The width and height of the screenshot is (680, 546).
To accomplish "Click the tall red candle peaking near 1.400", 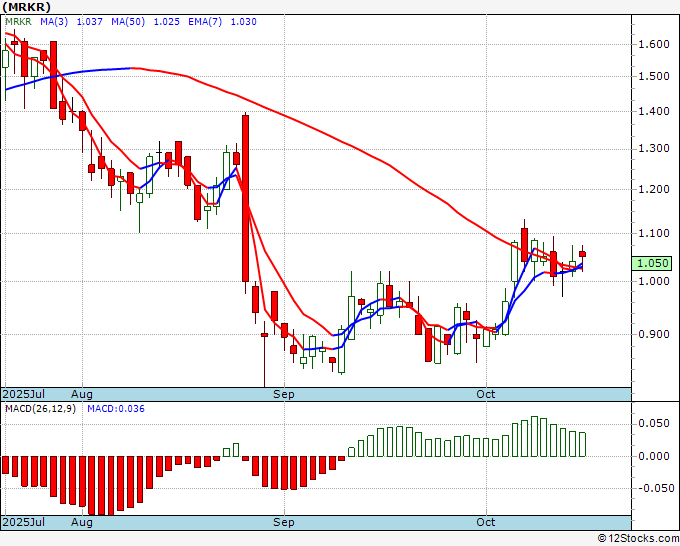I will 245,198.
